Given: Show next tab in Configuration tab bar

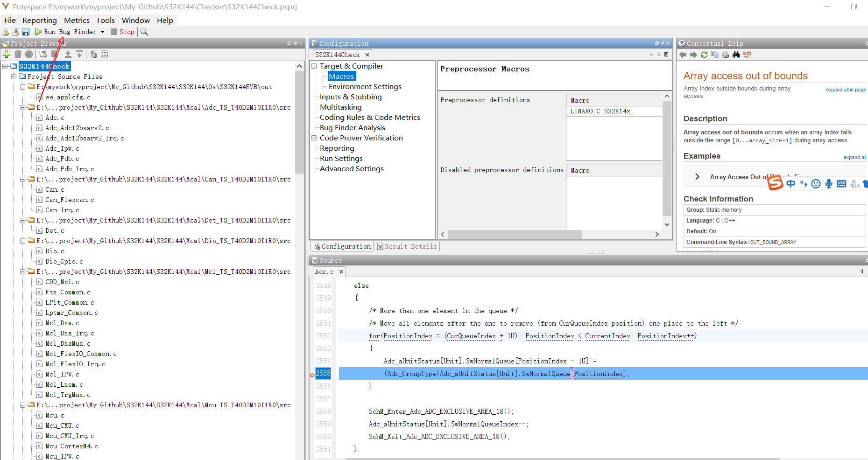Looking at the screenshot, I should (659, 55).
